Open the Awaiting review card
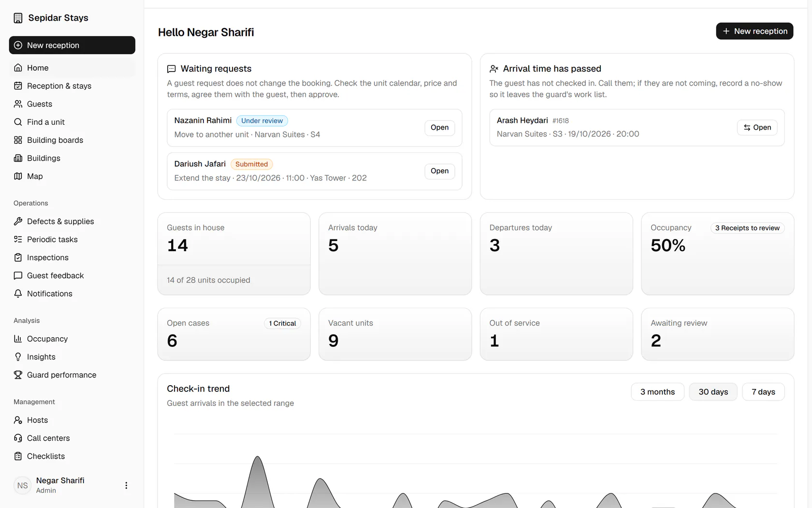Screen dimensions: 812x508 (x=718, y=334)
